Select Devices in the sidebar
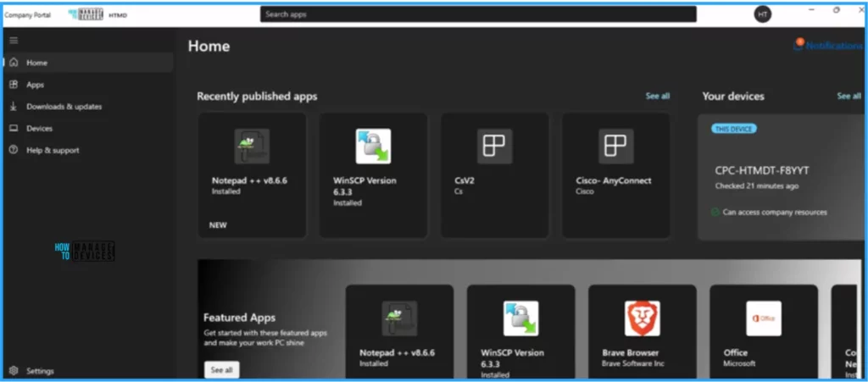Screen dimensions: 868x382 (39, 129)
